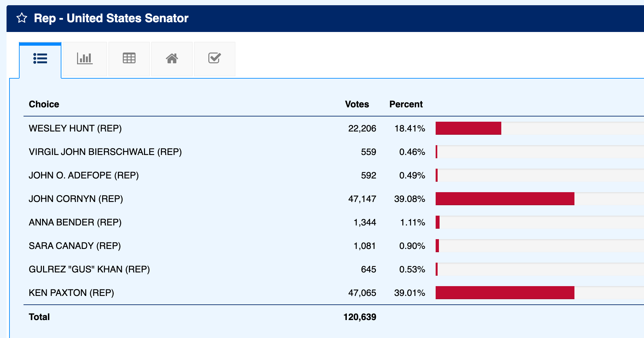Click John Cornyn candidate name
644x338 pixels.
tap(76, 199)
